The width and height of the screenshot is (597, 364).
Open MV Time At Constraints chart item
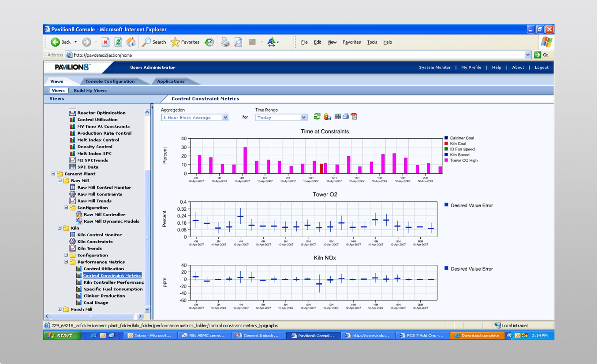point(103,126)
